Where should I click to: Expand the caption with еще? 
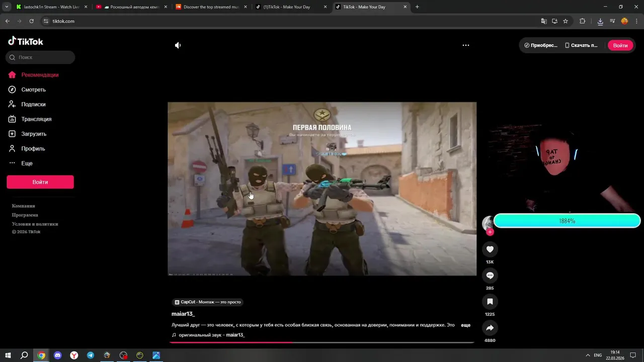pyautogui.click(x=466, y=325)
